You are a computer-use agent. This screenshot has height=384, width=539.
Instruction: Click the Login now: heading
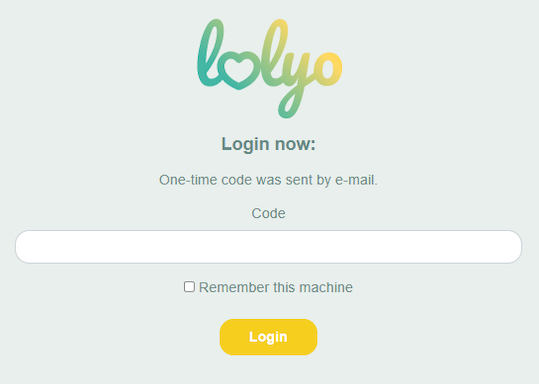pos(268,144)
